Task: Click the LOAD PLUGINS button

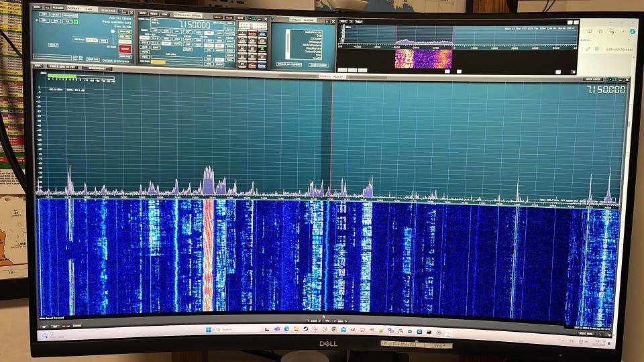Action: (x=319, y=65)
